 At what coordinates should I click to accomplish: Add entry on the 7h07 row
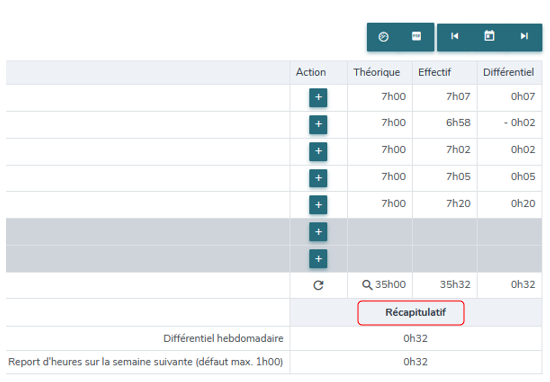[x=318, y=97]
